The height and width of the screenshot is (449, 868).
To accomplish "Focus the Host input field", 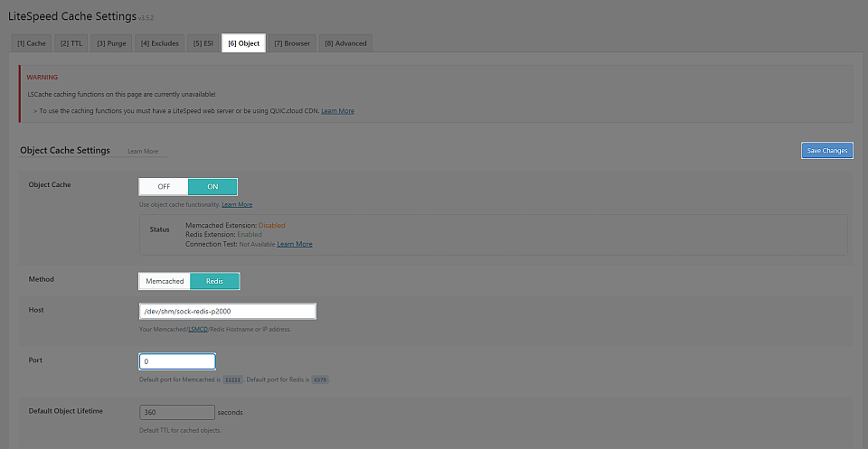I will [228, 312].
